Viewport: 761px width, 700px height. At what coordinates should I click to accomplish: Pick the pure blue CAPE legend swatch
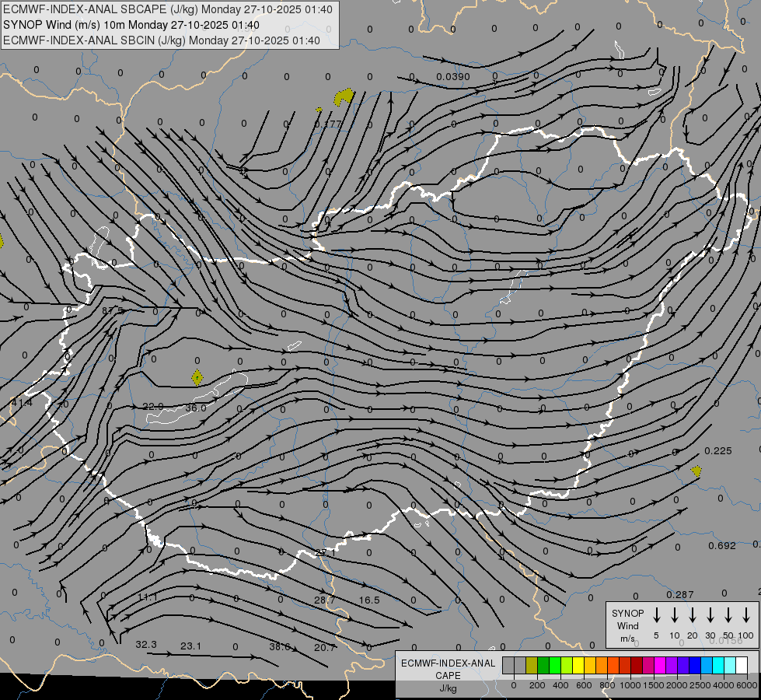click(x=694, y=665)
